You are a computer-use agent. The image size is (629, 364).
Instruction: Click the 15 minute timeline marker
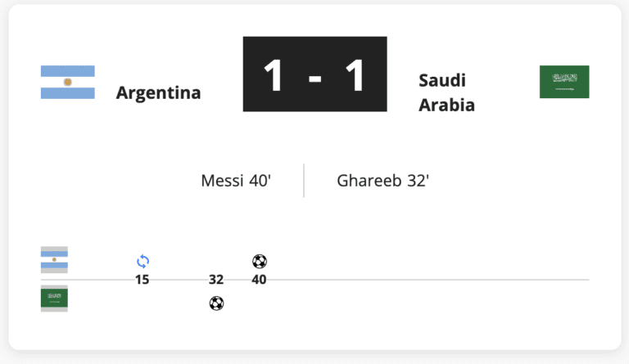(142, 280)
